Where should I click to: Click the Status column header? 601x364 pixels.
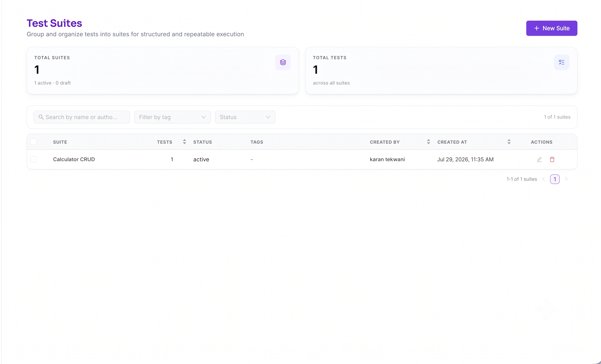[203, 142]
